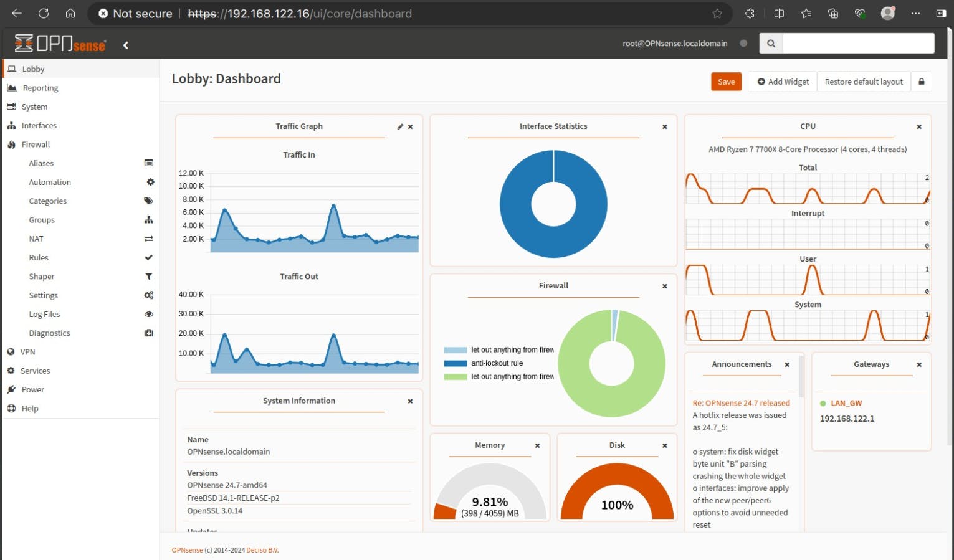Viewport: 954px width, 560px height.
Task: Remove the Announcements widget
Action: (x=786, y=364)
